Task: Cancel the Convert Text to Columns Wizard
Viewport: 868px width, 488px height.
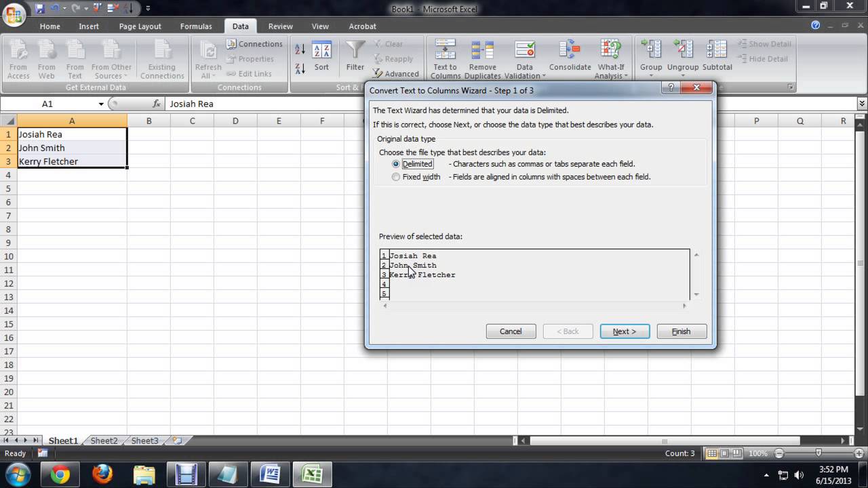Action: (511, 331)
